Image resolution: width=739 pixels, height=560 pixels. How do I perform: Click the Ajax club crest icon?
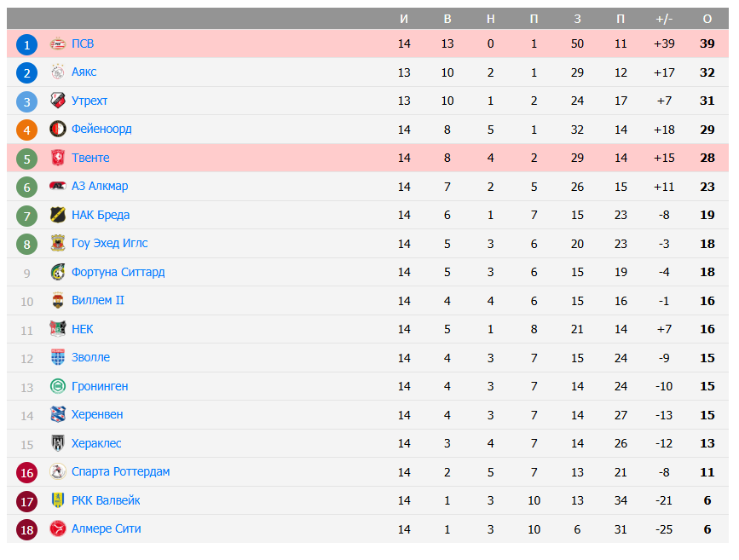(x=57, y=72)
